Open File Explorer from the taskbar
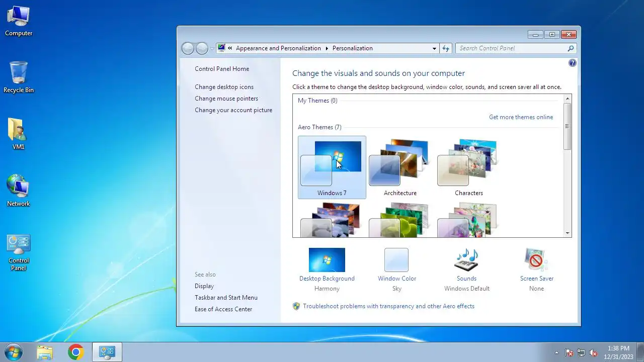This screenshot has height=362, width=644. (x=45, y=352)
